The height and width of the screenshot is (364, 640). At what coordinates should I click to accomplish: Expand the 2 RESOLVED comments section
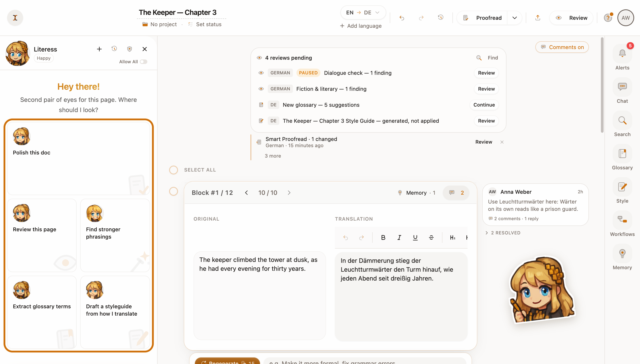(503, 233)
